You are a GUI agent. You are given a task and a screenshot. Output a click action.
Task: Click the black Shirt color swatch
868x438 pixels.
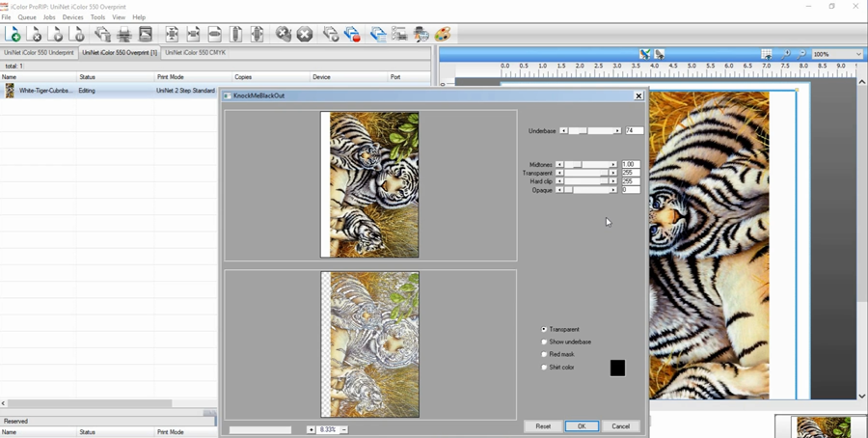coord(617,368)
